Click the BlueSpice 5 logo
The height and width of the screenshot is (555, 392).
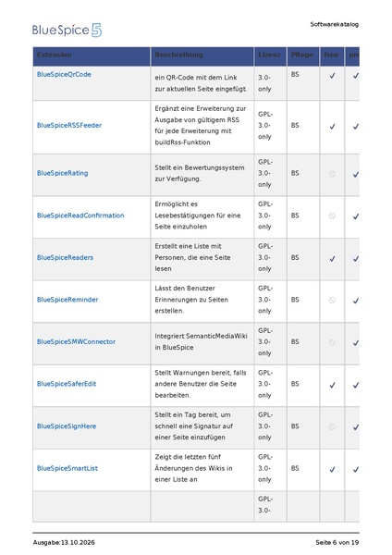tap(67, 31)
